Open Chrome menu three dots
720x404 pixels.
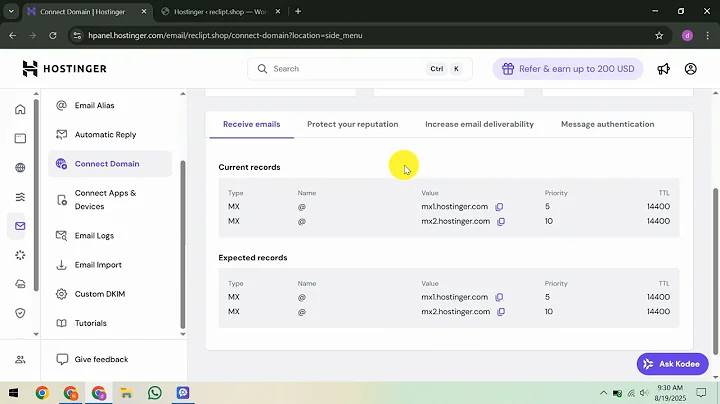pyautogui.click(x=708, y=35)
